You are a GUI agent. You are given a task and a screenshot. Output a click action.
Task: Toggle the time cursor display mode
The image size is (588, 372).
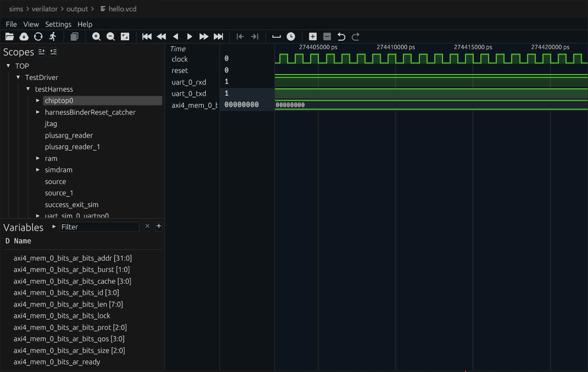[291, 37]
